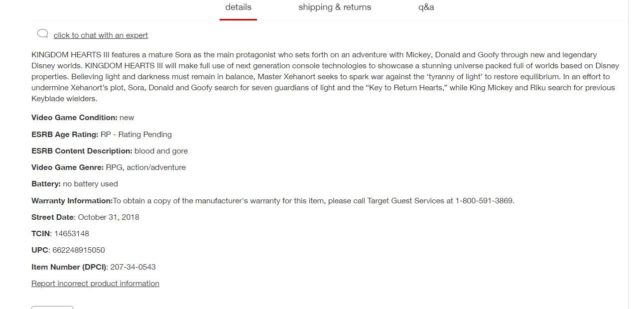Click the October 31, 2018 street date

pyautogui.click(x=109, y=217)
